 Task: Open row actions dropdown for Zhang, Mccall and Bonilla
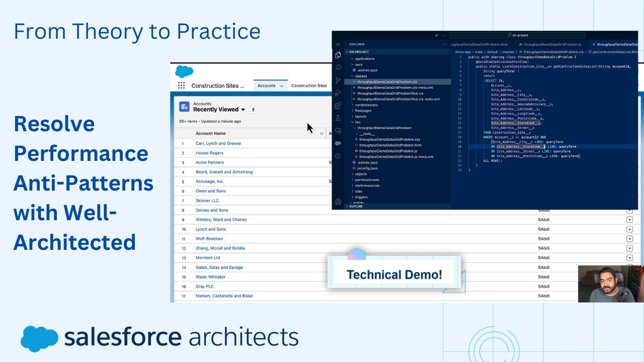(629, 248)
